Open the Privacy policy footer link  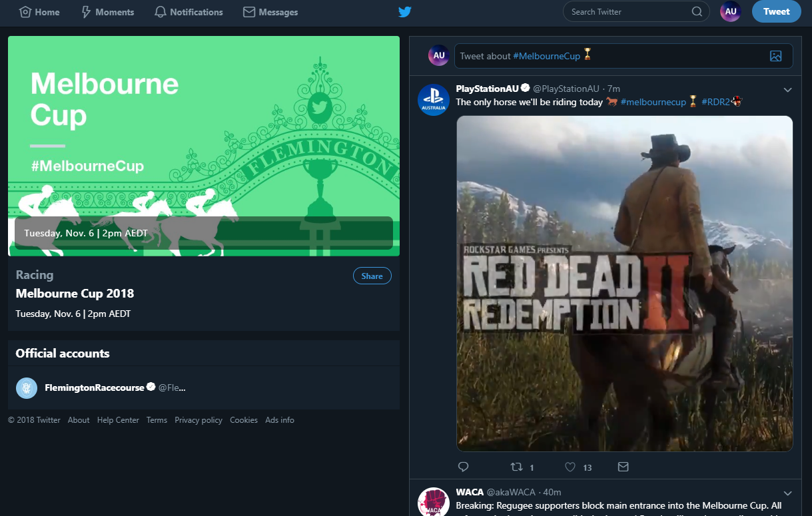tap(199, 420)
